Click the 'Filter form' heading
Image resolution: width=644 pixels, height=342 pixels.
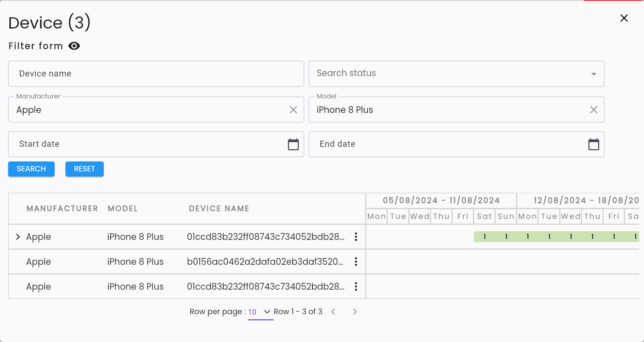[36, 46]
